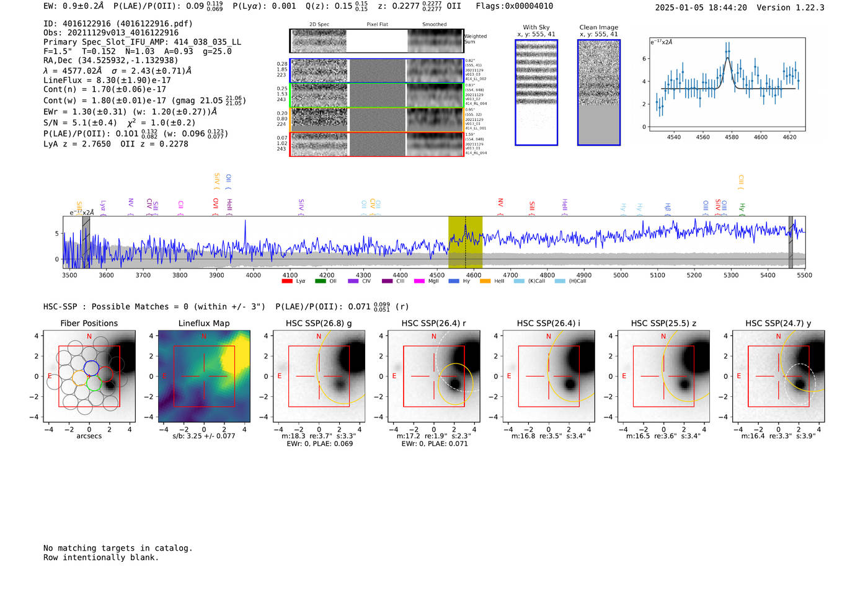Select the Primary Spec_Slot_IFU_AMP line
868x591 pixels.
143,42
